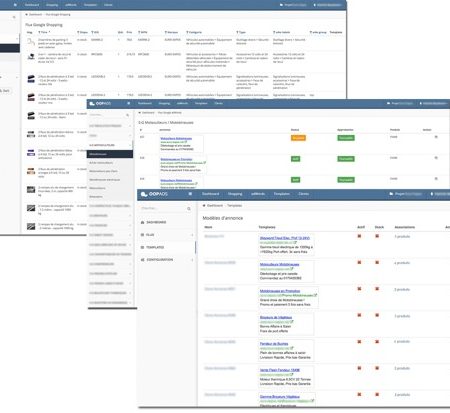
Task: Open the Shopping tab in the front navbar
Action: pos(235,194)
